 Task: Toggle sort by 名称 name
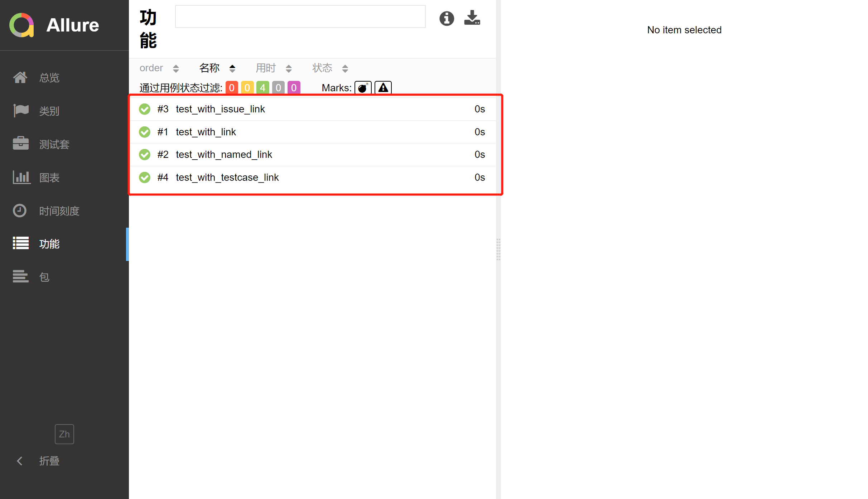(217, 68)
